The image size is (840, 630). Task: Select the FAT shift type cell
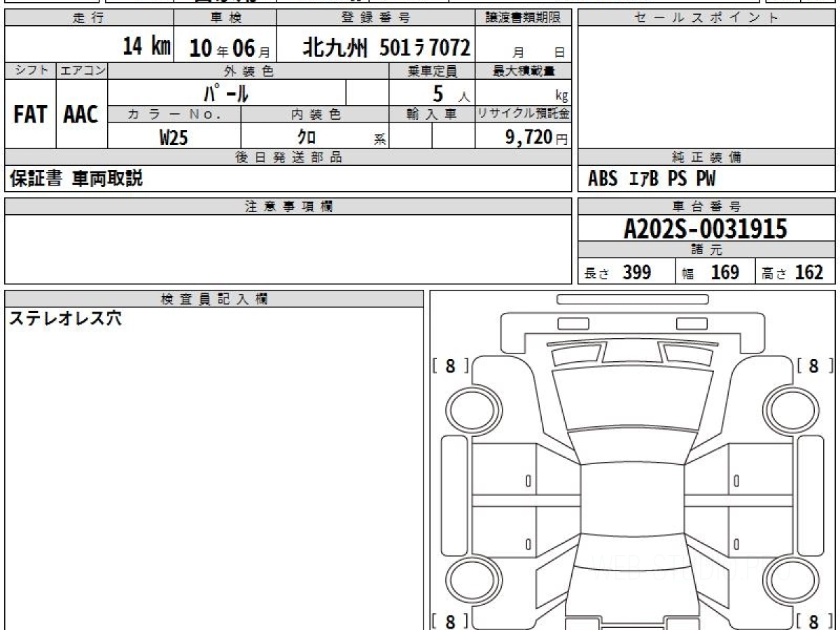coord(30,114)
